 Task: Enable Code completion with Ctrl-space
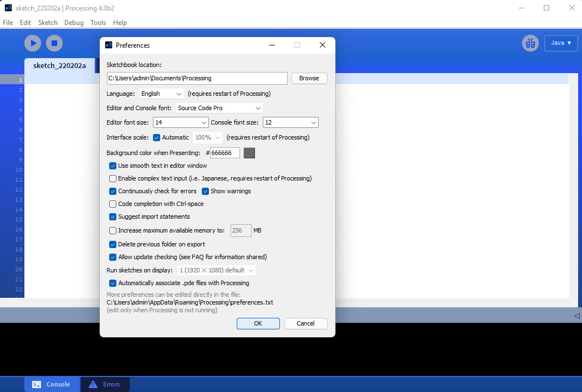pyautogui.click(x=113, y=204)
